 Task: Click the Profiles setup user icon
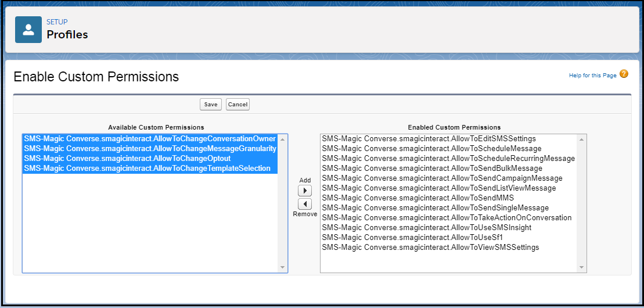tap(28, 30)
